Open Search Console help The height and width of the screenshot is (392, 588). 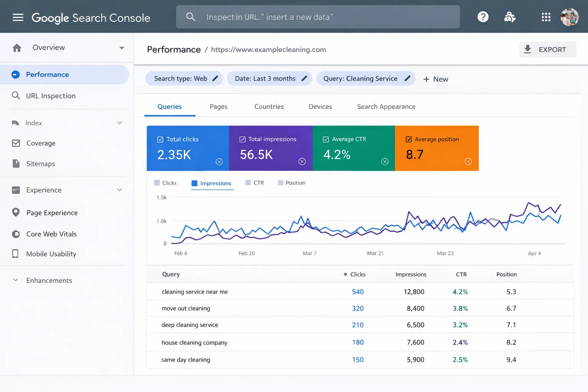483,17
